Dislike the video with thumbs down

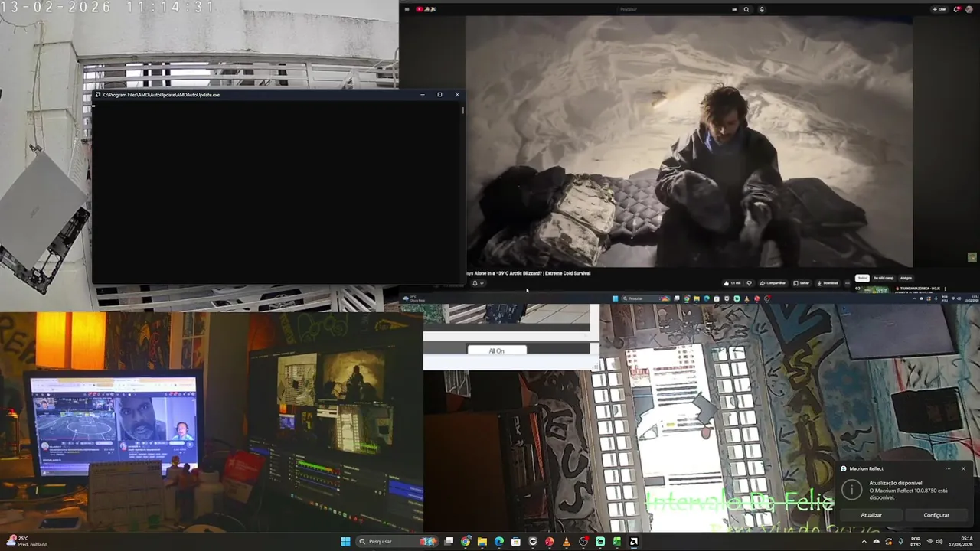click(750, 283)
